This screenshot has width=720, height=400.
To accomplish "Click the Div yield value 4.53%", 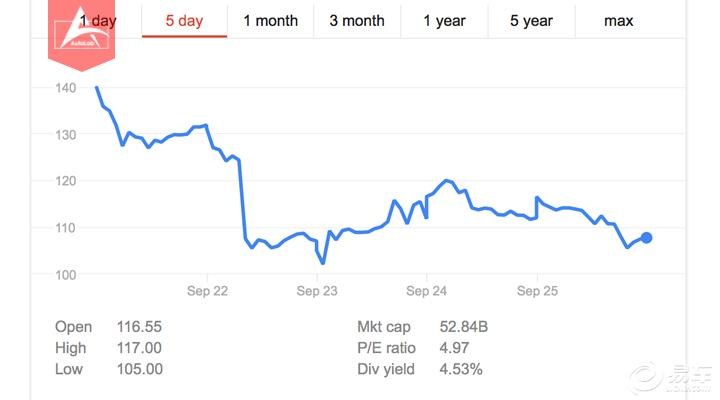I will (461, 369).
